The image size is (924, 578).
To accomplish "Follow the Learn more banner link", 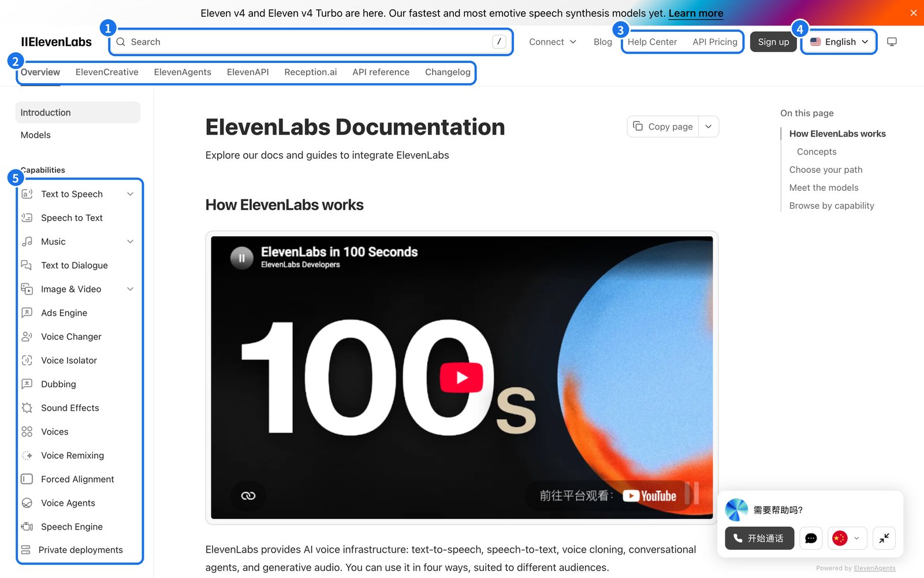I will point(695,13).
